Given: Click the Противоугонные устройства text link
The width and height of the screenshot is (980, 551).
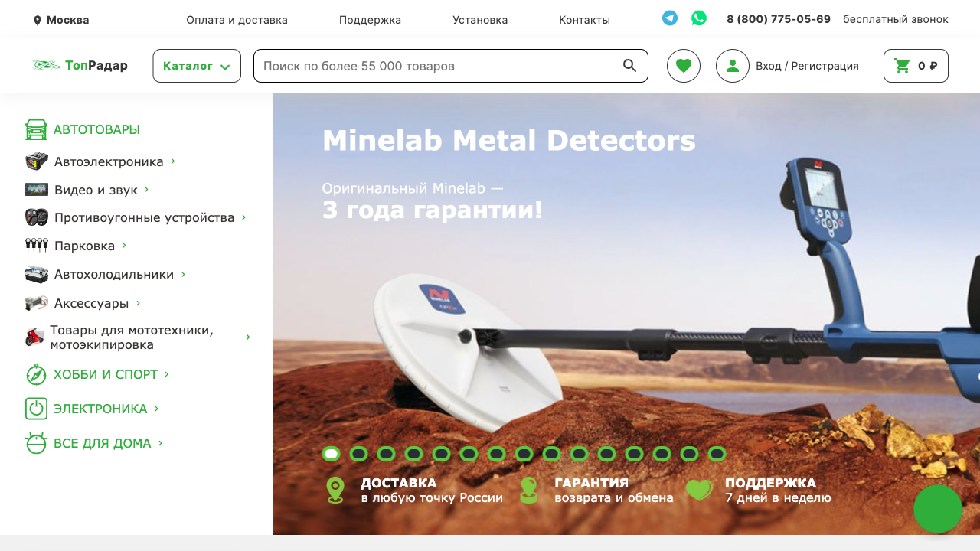Looking at the screenshot, I should 144,217.
